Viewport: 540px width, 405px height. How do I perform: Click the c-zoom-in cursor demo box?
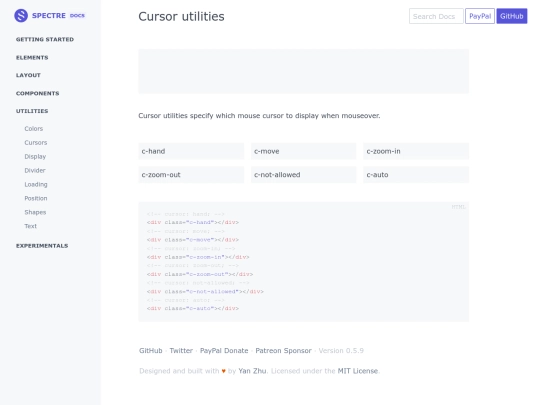pos(416,151)
